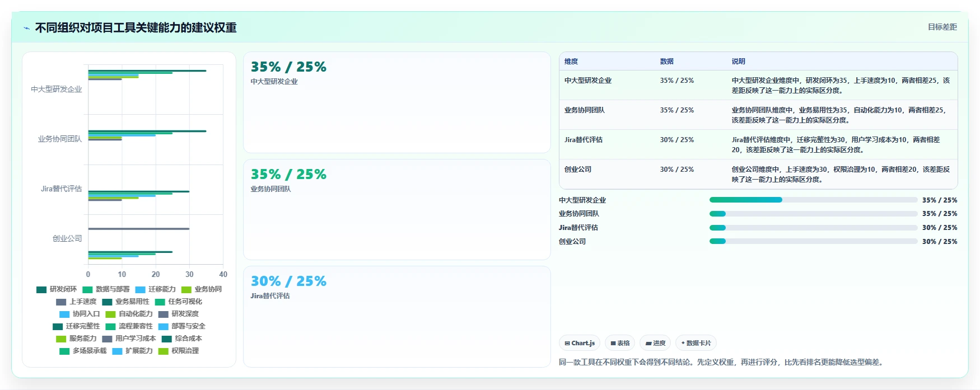Click the Jira替代评估 progress bar

pyautogui.click(x=813, y=228)
